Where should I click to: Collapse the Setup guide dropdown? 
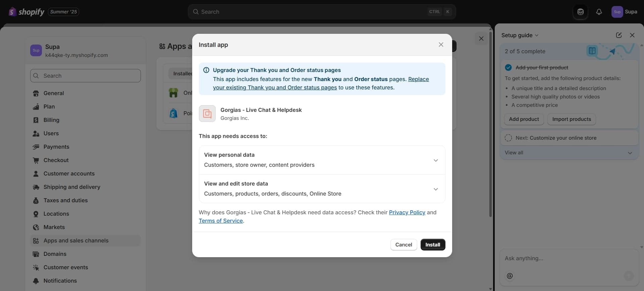pyautogui.click(x=537, y=35)
